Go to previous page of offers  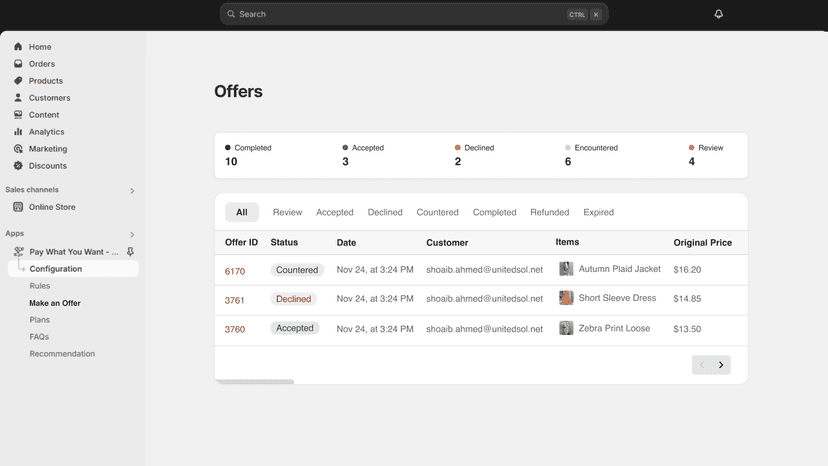click(702, 365)
